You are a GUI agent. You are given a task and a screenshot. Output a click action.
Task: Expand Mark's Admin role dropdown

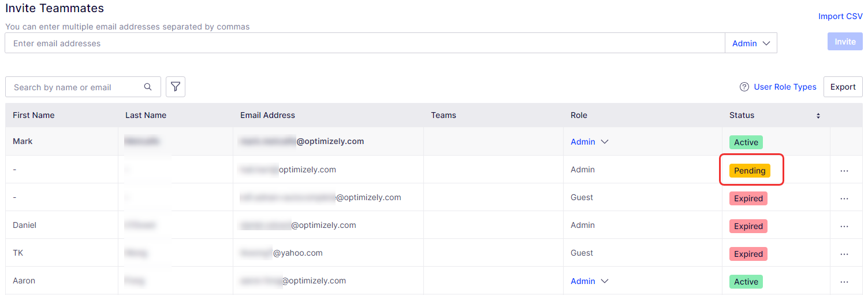[590, 142]
